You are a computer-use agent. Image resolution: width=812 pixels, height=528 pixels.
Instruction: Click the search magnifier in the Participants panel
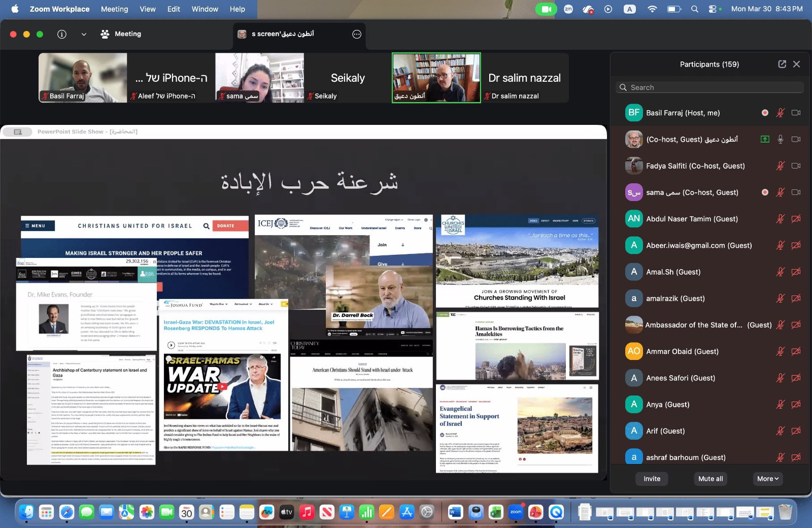(x=623, y=87)
